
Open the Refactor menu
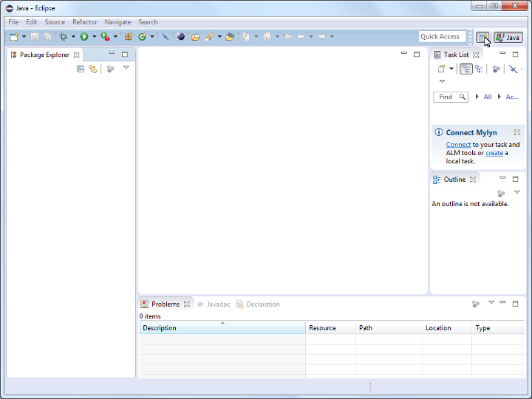[x=84, y=22]
